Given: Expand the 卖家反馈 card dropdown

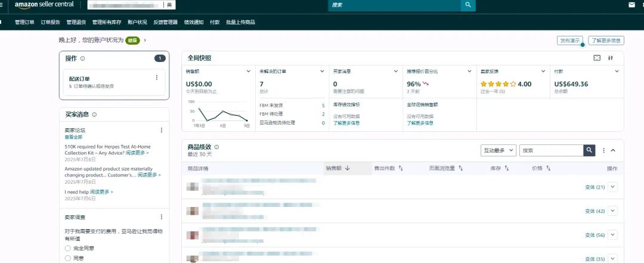Looking at the screenshot, I should 543,71.
